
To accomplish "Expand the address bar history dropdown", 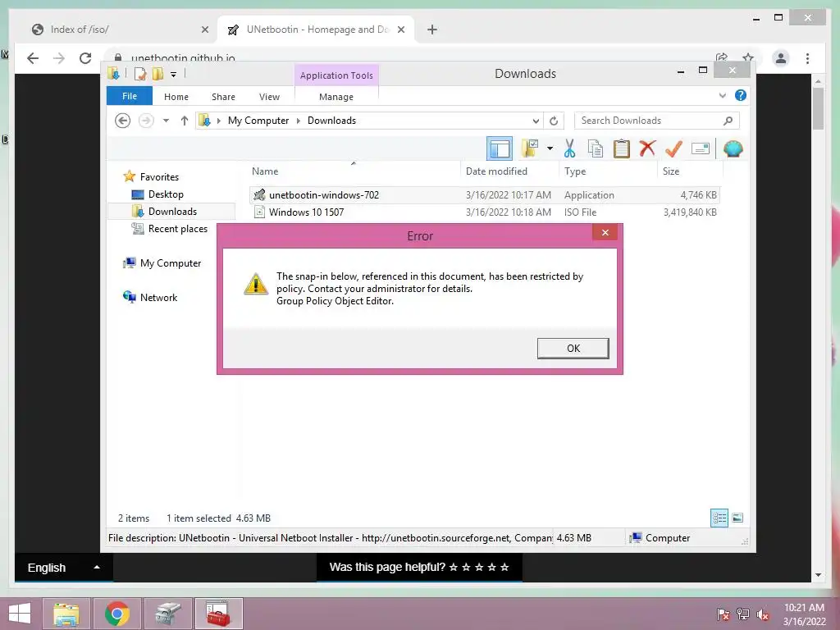I will click(536, 121).
